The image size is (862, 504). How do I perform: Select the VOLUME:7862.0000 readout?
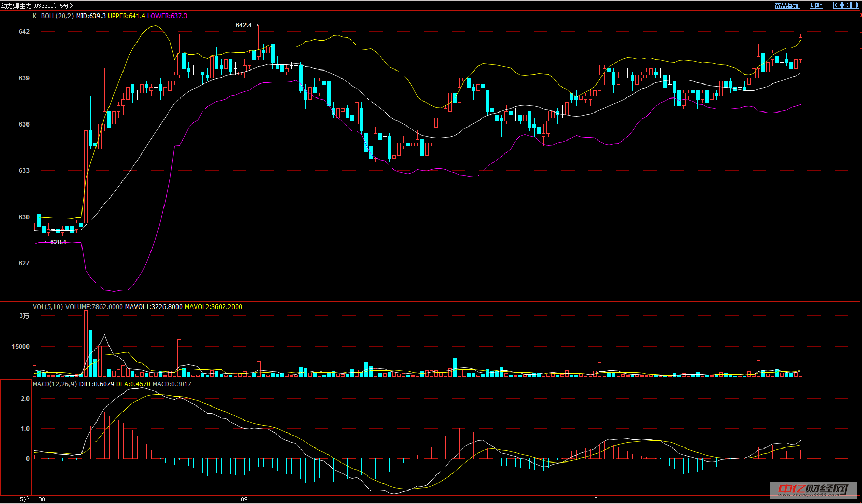[x=94, y=307]
